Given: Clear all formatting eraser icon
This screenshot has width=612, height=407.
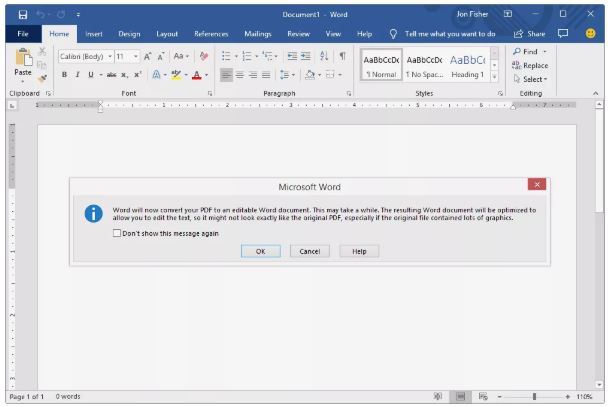Looking at the screenshot, I should (204, 56).
